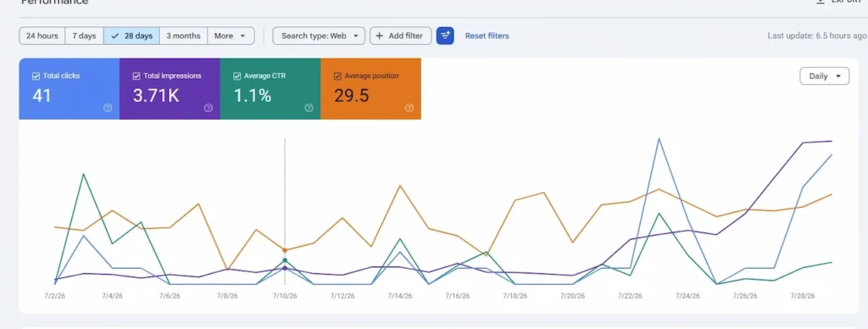Click the orange data point on 7/10/26
This screenshot has width=868, height=329.
click(285, 250)
